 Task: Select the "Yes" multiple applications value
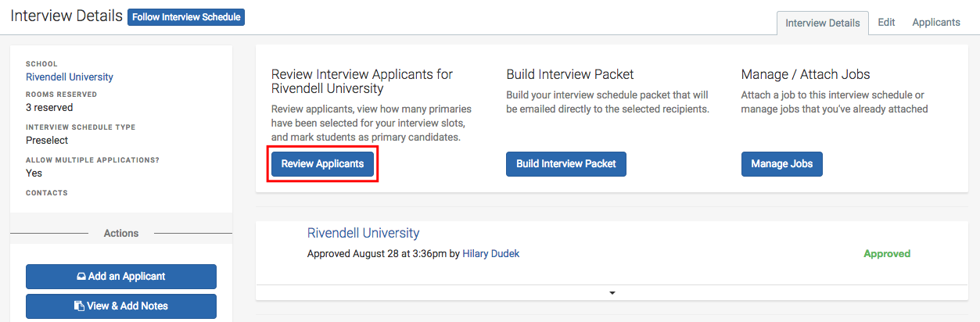click(34, 174)
